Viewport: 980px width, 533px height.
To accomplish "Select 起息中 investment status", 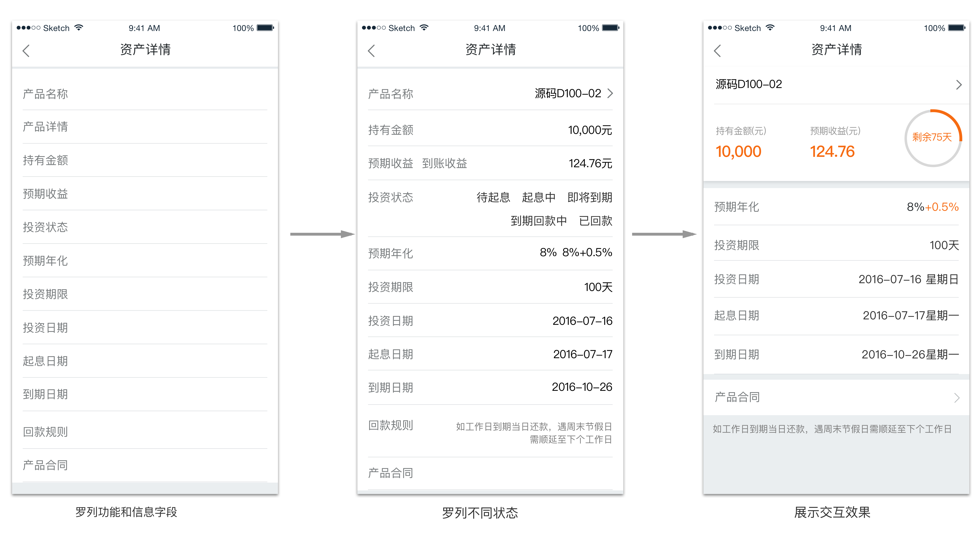I will (538, 197).
